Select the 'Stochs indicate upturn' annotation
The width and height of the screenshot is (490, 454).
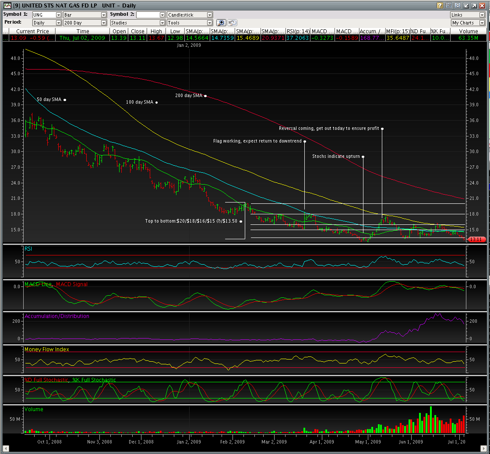click(336, 156)
